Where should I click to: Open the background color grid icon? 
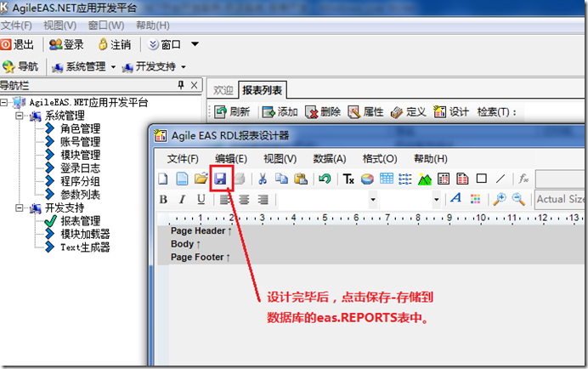point(475,199)
